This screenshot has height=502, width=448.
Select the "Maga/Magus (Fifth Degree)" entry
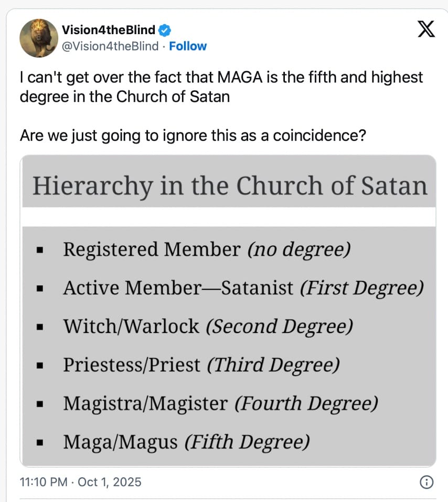point(186,443)
